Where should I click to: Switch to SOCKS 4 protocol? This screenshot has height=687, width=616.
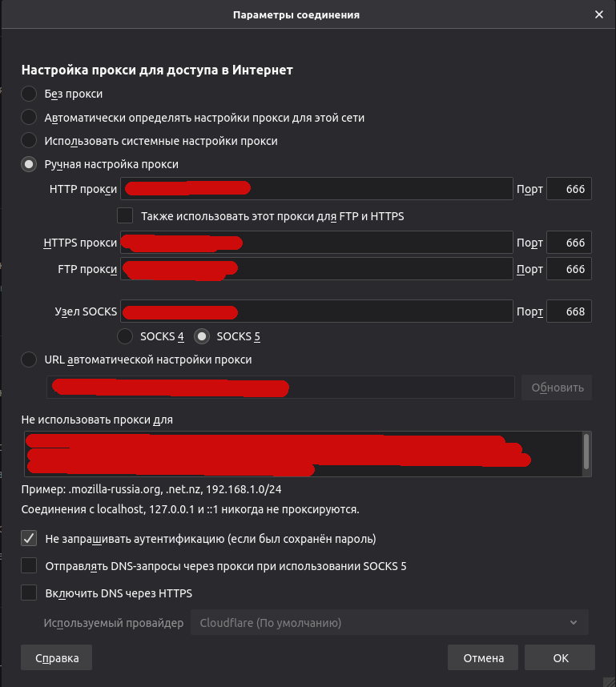click(x=125, y=336)
